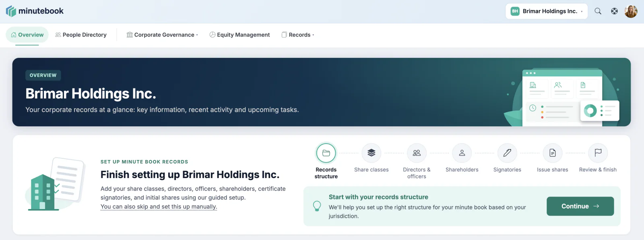This screenshot has width=644, height=240.
Task: Click the lightbulb tip icon
Action: [x=317, y=206]
